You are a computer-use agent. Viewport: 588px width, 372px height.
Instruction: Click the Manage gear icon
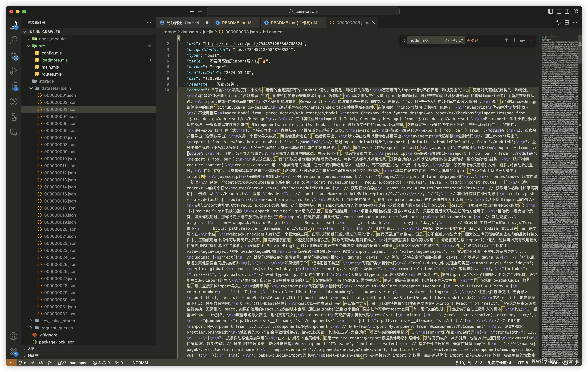pos(13,351)
